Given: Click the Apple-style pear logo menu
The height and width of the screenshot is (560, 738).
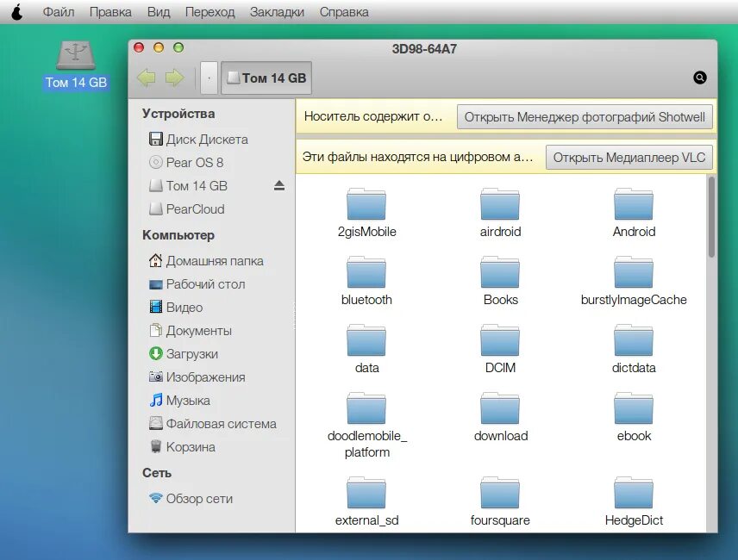Looking at the screenshot, I should pos(17,12).
